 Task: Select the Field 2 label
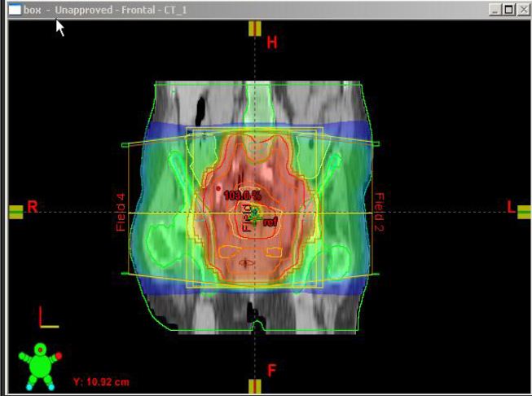click(x=378, y=213)
